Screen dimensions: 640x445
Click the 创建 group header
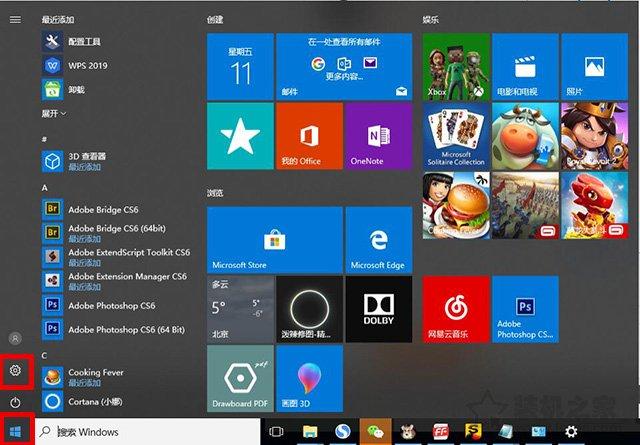[x=215, y=19]
